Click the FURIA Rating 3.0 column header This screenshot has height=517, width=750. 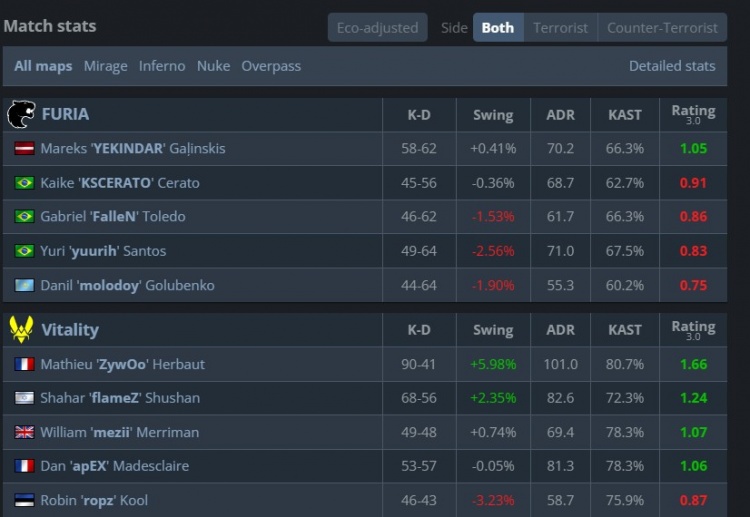693,115
